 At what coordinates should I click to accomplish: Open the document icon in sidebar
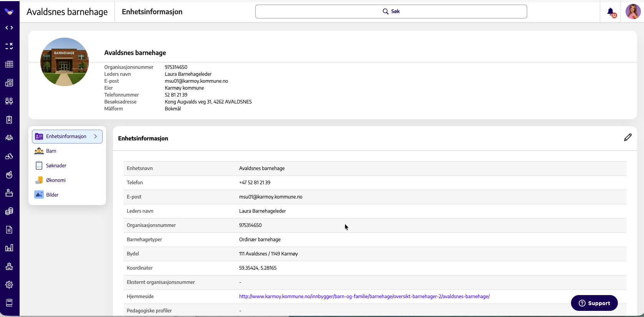[x=9, y=230]
